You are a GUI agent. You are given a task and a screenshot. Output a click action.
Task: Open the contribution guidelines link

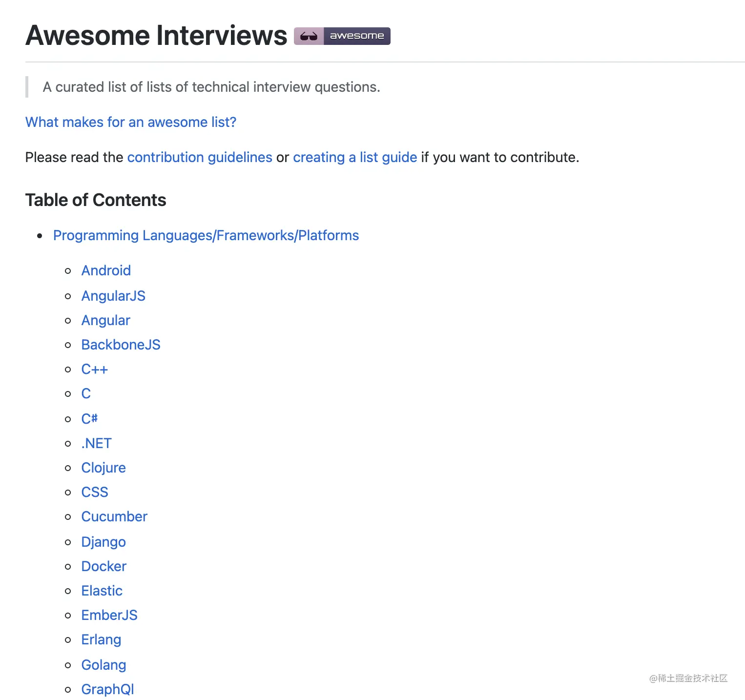200,157
